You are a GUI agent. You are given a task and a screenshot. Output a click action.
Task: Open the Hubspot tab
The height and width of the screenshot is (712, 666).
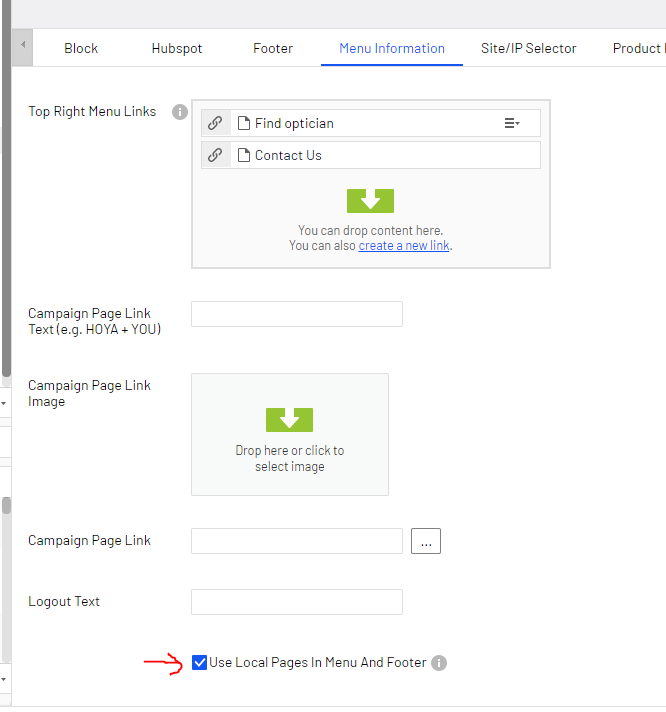(176, 48)
